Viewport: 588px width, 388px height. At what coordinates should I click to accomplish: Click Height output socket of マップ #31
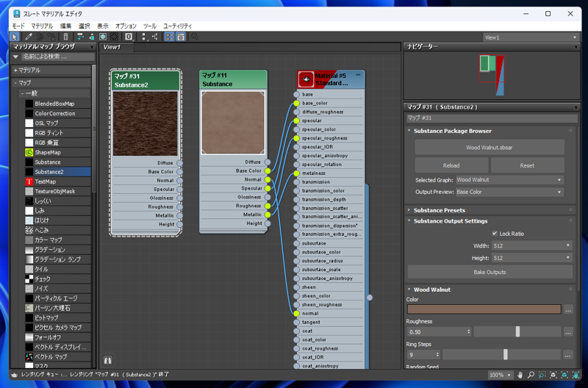click(x=180, y=224)
